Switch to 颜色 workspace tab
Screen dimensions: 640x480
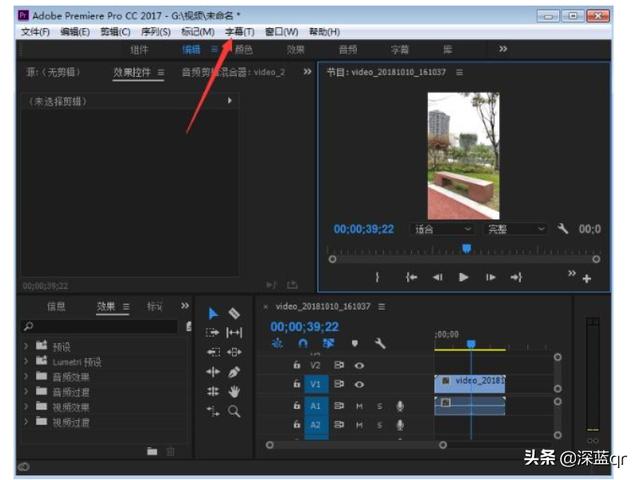point(244,50)
